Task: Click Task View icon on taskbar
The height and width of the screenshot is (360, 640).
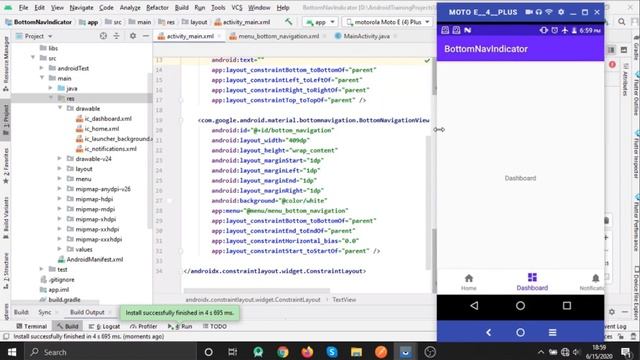Action: (x=233, y=352)
